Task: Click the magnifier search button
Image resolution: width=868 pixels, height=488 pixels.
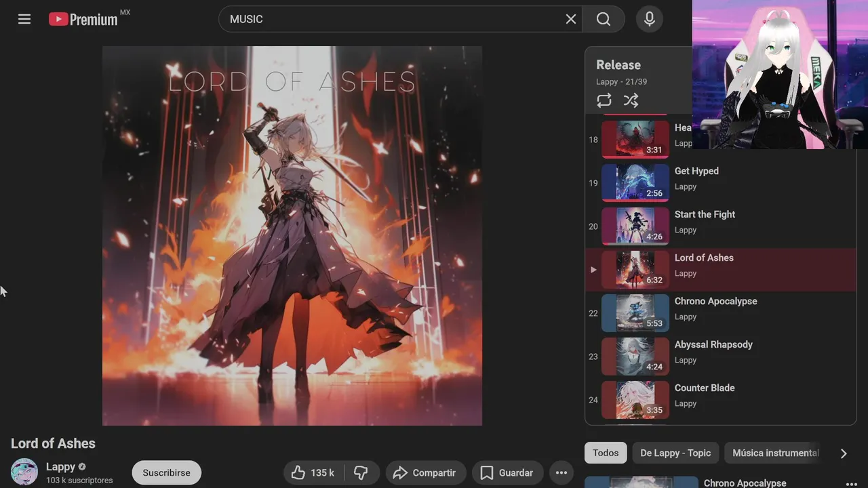Action: coord(604,19)
